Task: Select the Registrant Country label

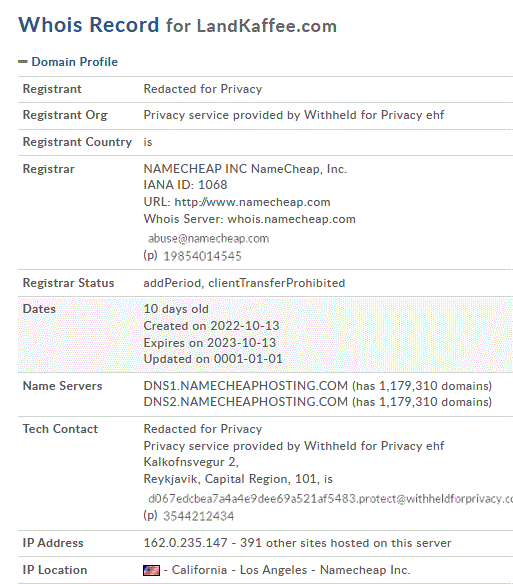Action: point(77,142)
